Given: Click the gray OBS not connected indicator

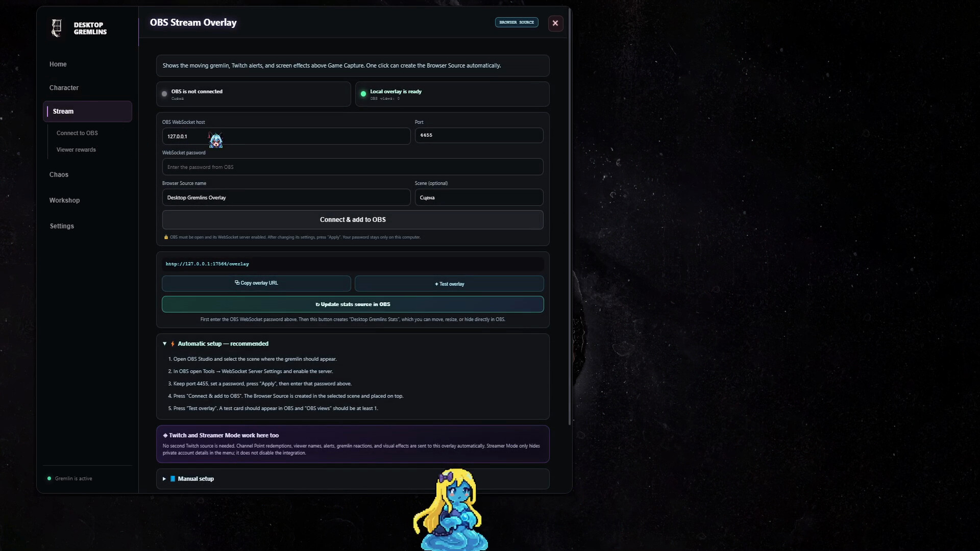Looking at the screenshot, I should point(164,94).
